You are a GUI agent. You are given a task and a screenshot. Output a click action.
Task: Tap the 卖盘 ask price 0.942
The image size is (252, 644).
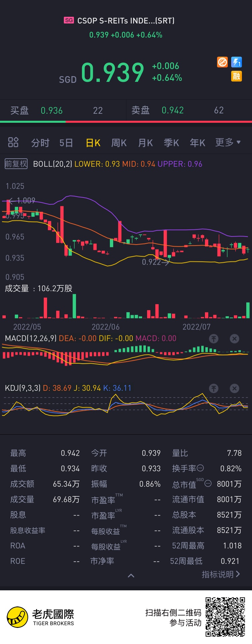(173, 110)
